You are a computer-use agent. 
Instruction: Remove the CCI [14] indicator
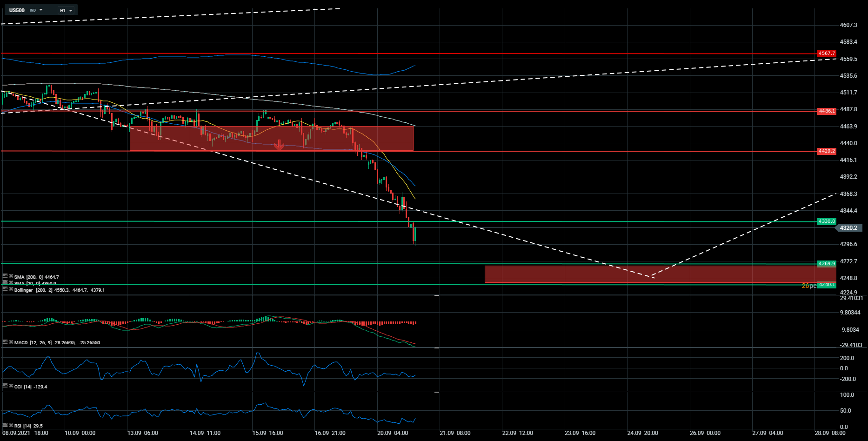(x=11, y=386)
